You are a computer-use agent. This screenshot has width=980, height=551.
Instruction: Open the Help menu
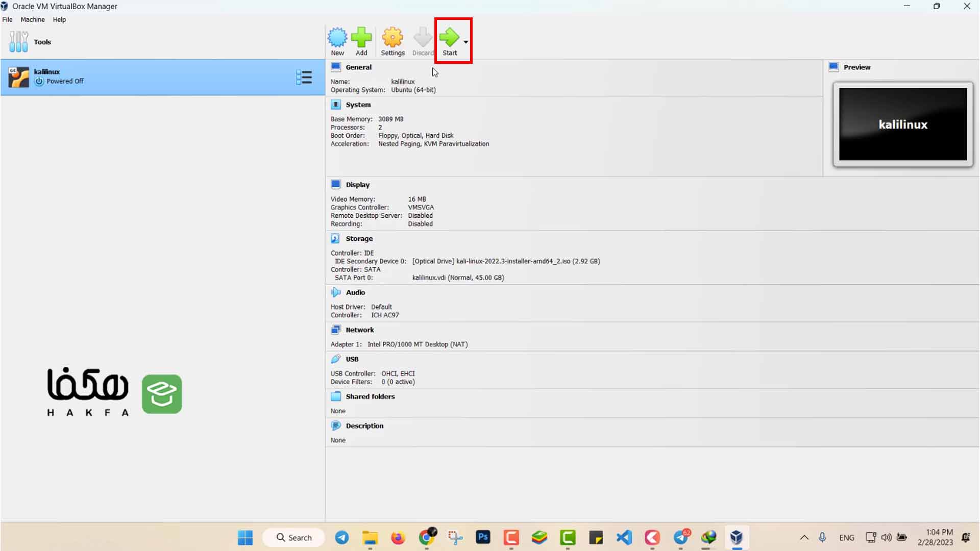tap(59, 19)
